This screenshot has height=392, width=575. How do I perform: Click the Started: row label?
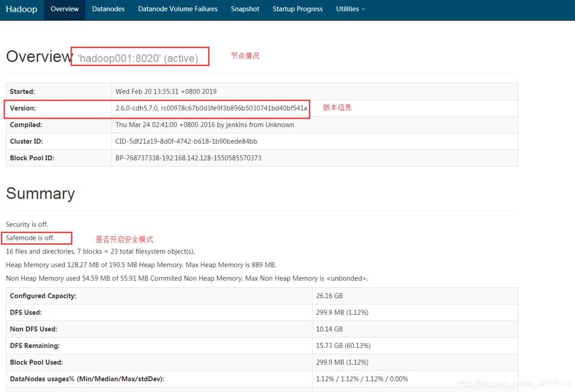pos(22,92)
